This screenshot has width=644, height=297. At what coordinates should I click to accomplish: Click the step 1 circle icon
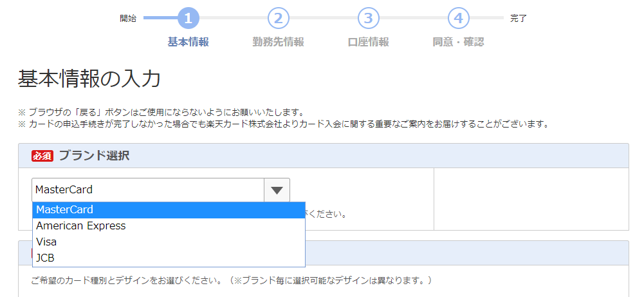tap(188, 18)
